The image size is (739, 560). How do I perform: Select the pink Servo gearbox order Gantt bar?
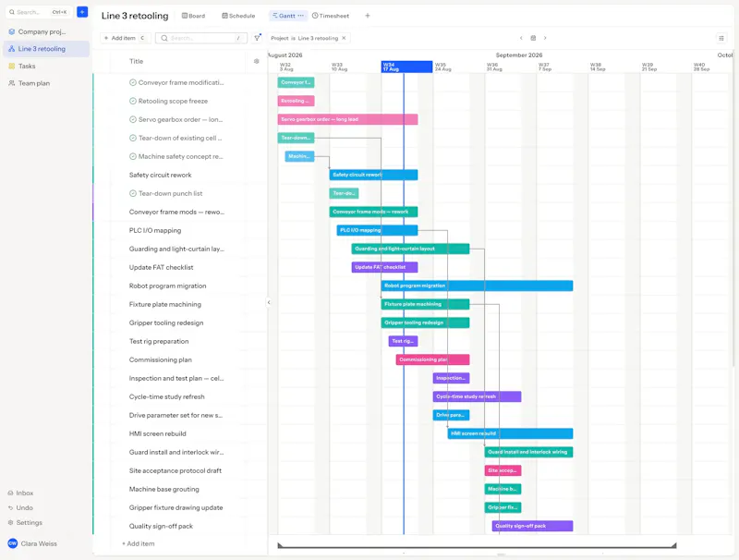(x=348, y=120)
